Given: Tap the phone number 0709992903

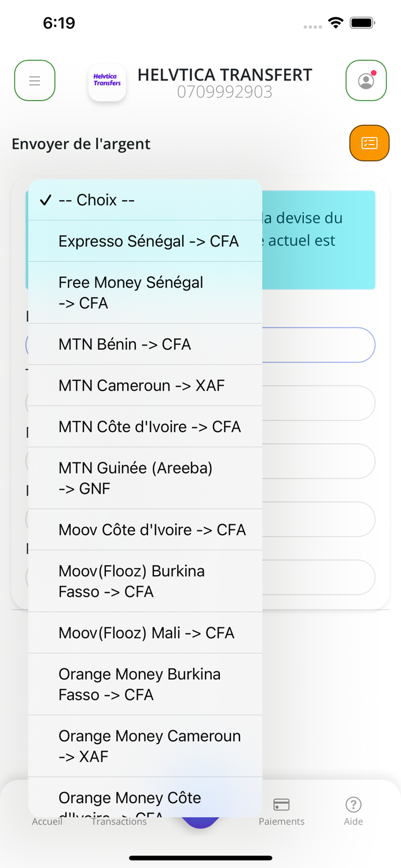Looking at the screenshot, I should pyautogui.click(x=225, y=92).
